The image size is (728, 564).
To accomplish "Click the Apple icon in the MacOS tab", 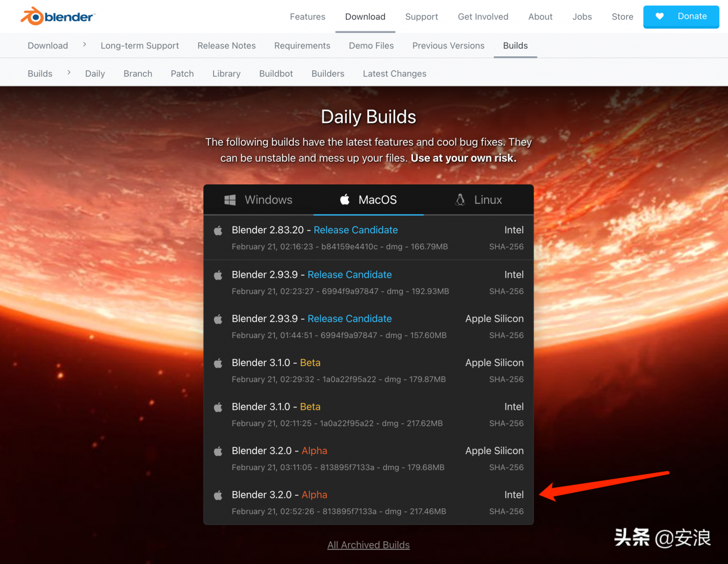I will point(345,200).
